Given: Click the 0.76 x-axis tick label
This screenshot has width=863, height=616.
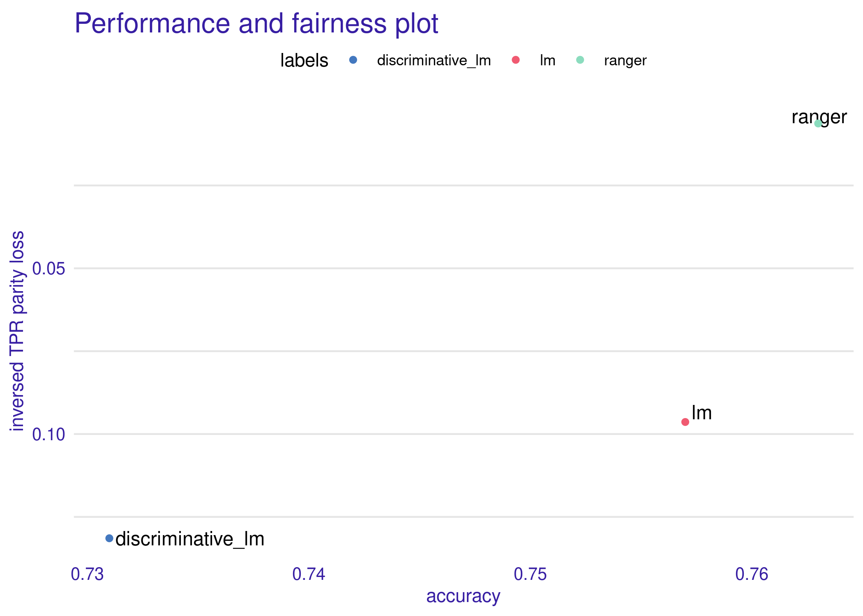Looking at the screenshot, I should click(752, 574).
